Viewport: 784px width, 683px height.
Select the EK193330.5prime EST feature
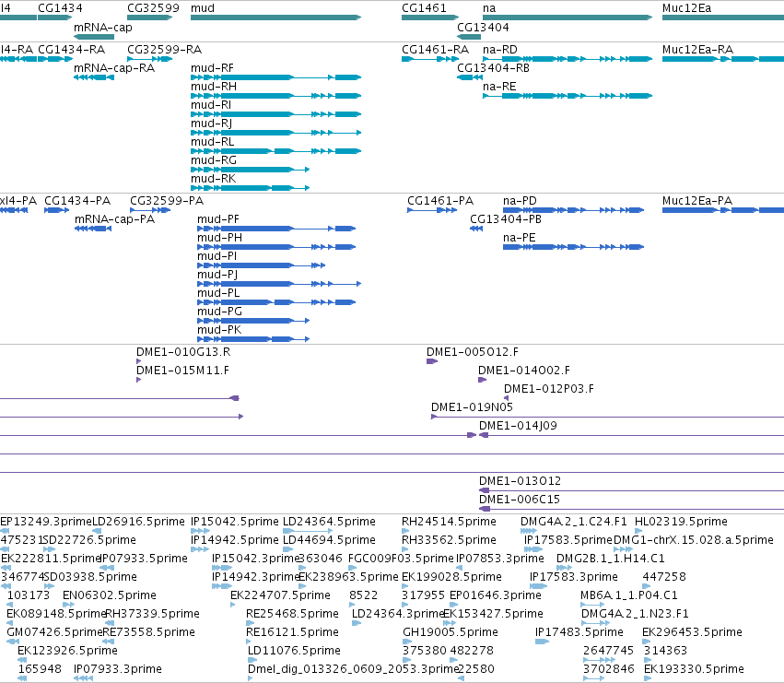click(x=648, y=678)
